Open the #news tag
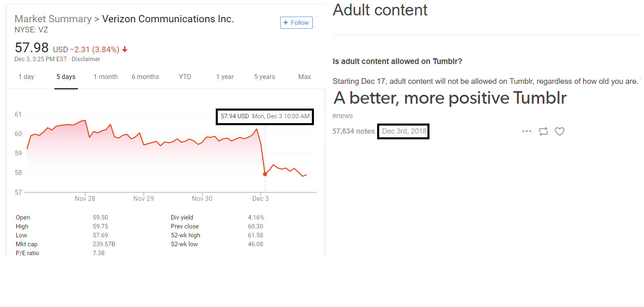 (x=343, y=116)
